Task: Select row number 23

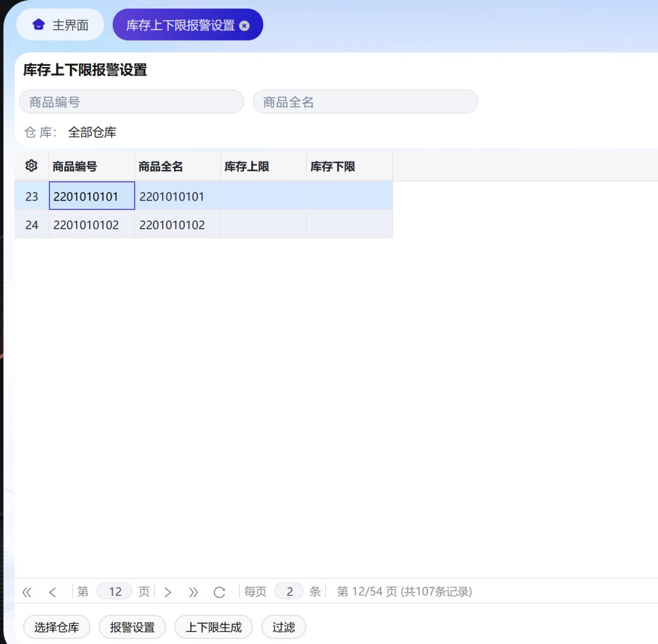Action: (x=32, y=196)
